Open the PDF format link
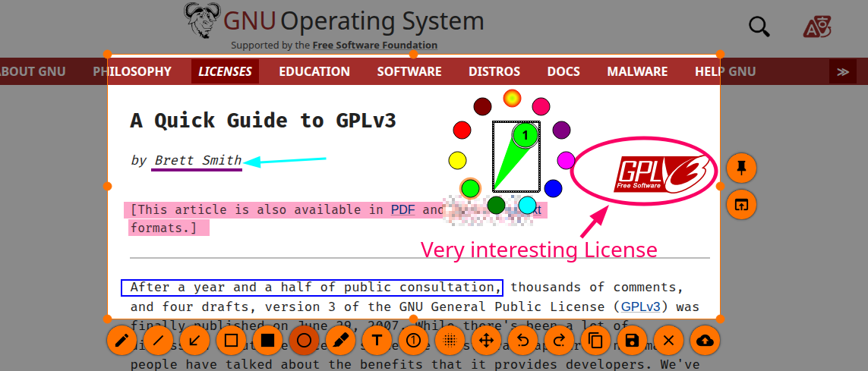 tap(403, 209)
